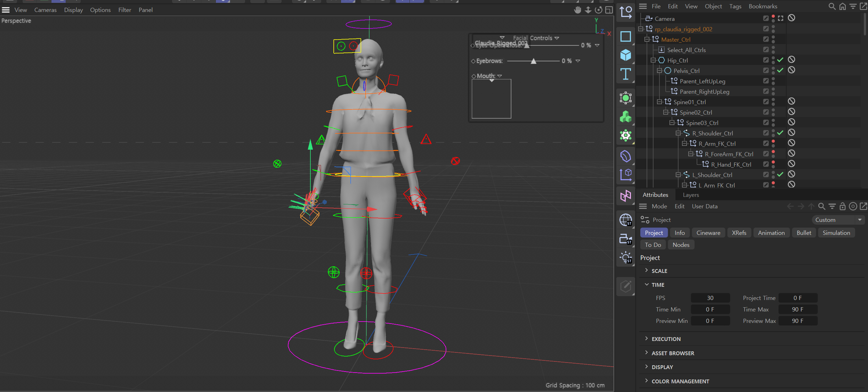Open the Nodes project tab
Viewport: 868px width, 392px height.
coord(681,245)
